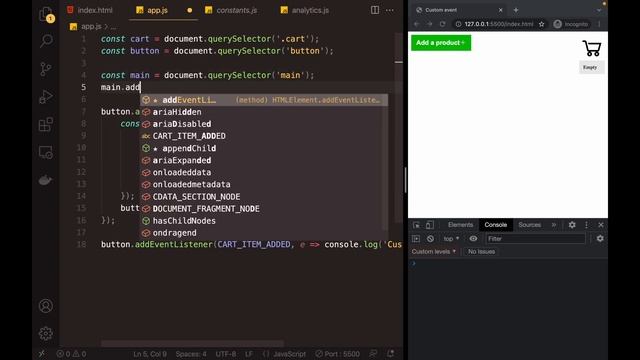Open the Docker whale view
640x360 pixels.
46,180
